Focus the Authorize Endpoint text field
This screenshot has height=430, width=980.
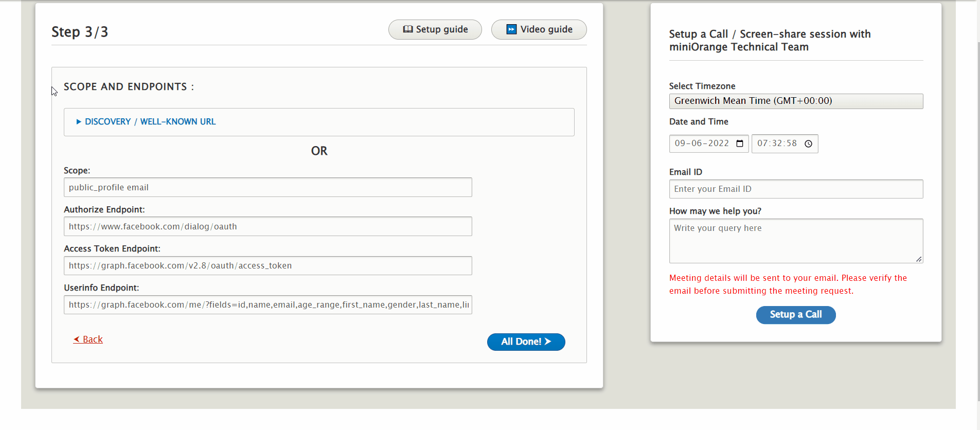pyautogui.click(x=268, y=226)
